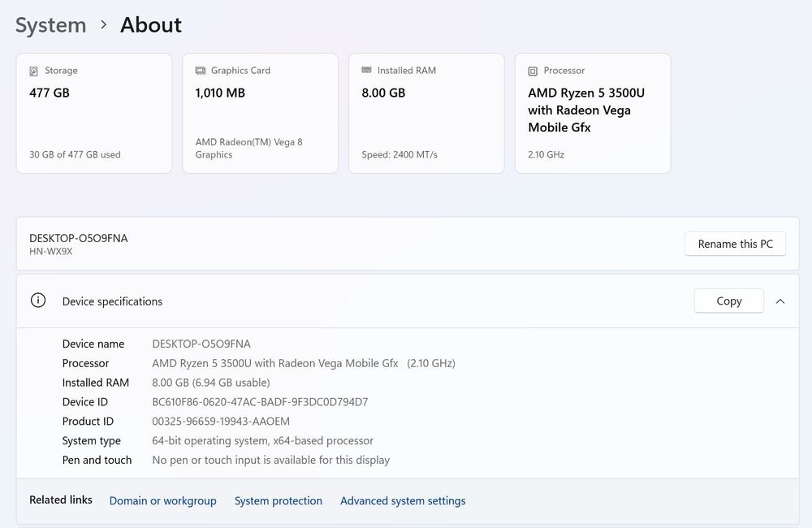Open the Graphics Card 1,010 MB card
Viewport: 812px width, 528px height.
pyautogui.click(x=261, y=113)
